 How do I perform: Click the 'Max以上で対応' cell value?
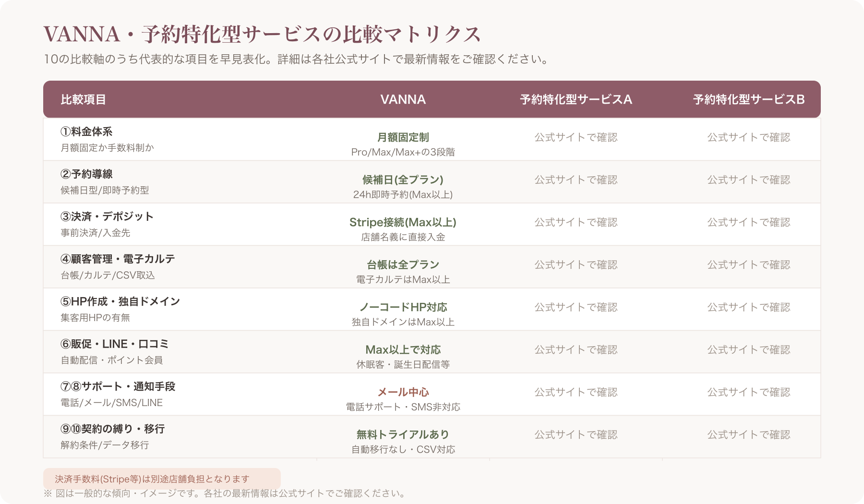pos(403,349)
